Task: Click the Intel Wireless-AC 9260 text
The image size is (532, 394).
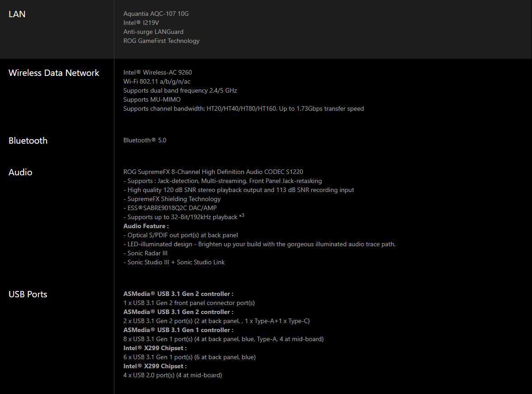Action: coord(157,72)
